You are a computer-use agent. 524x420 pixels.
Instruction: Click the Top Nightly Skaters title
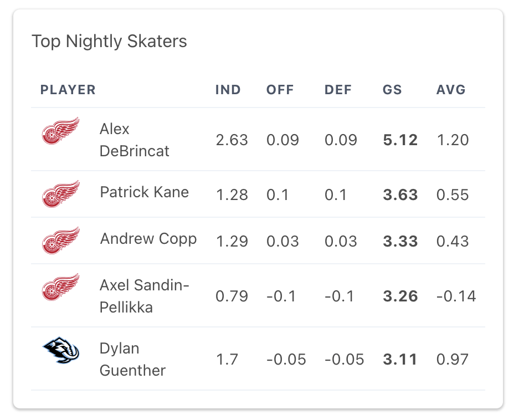110,41
